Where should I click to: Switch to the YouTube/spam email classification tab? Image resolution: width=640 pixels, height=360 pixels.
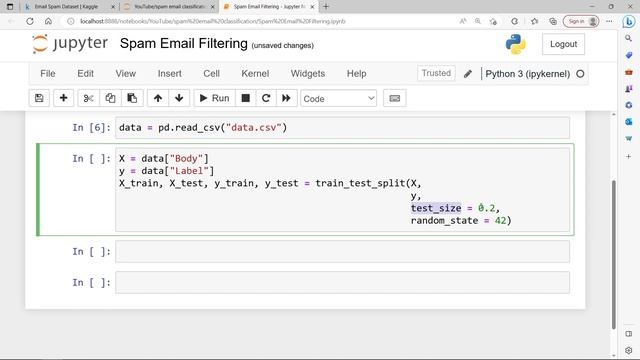coord(169,7)
